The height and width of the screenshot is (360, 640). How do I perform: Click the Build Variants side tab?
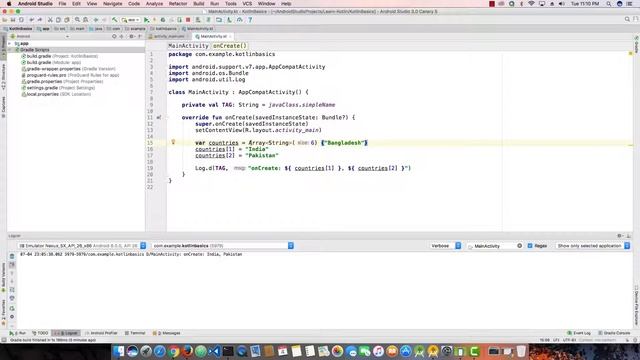pyautogui.click(x=3, y=277)
